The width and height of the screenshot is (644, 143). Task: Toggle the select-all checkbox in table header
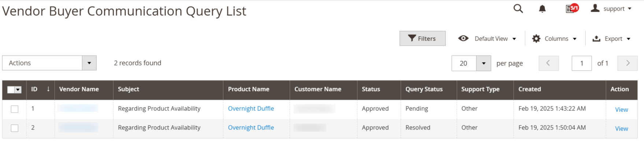click(x=11, y=90)
